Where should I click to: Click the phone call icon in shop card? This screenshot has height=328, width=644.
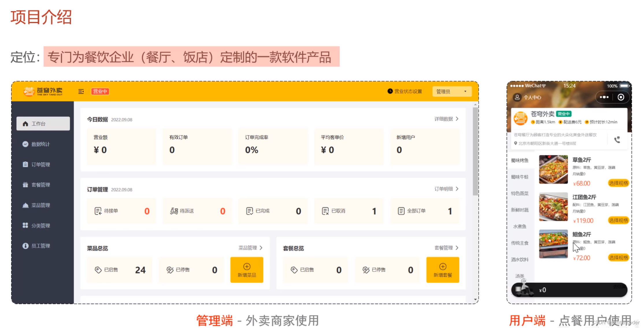[x=617, y=140]
